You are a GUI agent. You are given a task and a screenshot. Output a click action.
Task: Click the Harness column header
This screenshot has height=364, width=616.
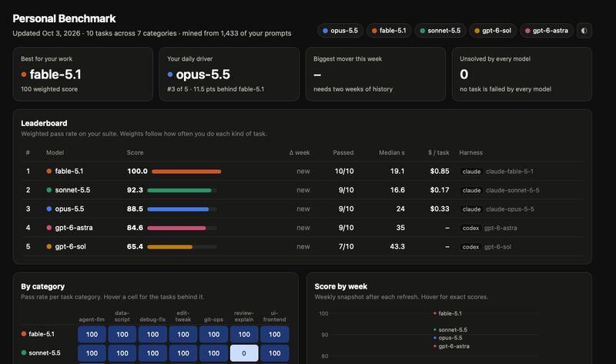pos(470,152)
